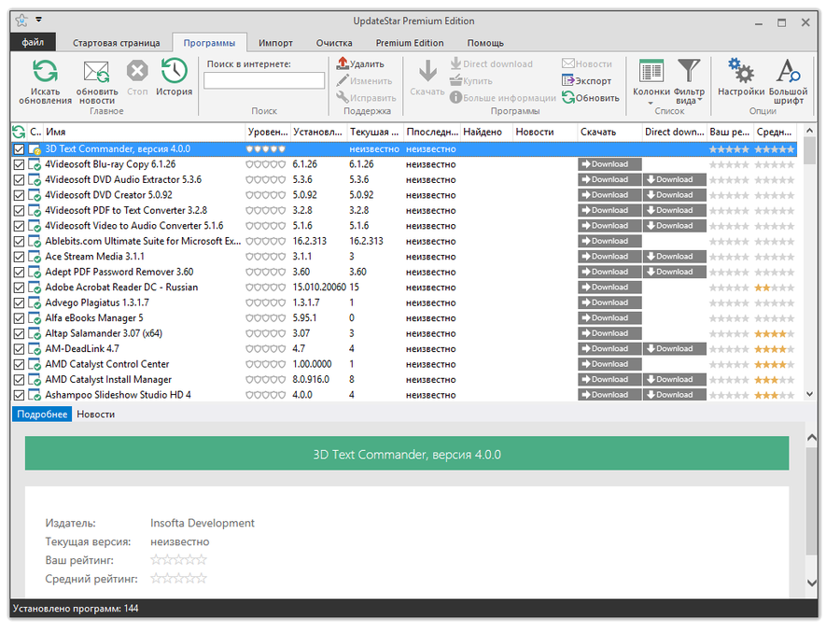Viewport: 840px width, 632px height.
Task: Switch to the Импорт ribbon tab
Action: tap(275, 43)
